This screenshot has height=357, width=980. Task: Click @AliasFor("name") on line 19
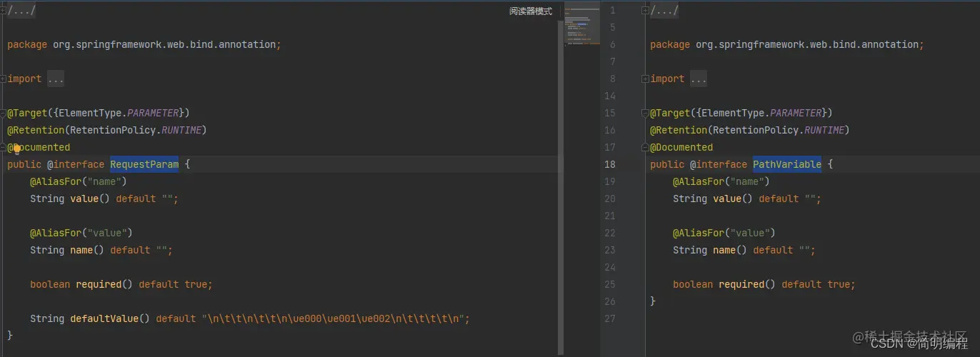click(721, 181)
